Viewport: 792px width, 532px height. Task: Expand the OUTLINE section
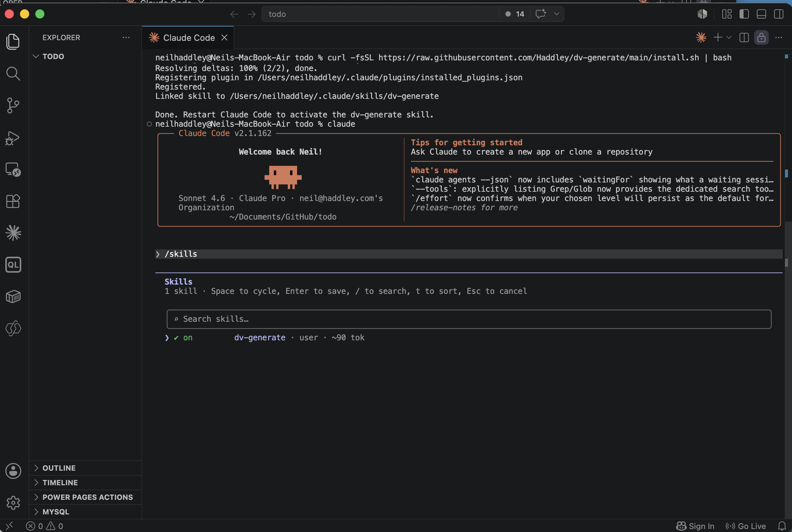[x=85, y=468]
